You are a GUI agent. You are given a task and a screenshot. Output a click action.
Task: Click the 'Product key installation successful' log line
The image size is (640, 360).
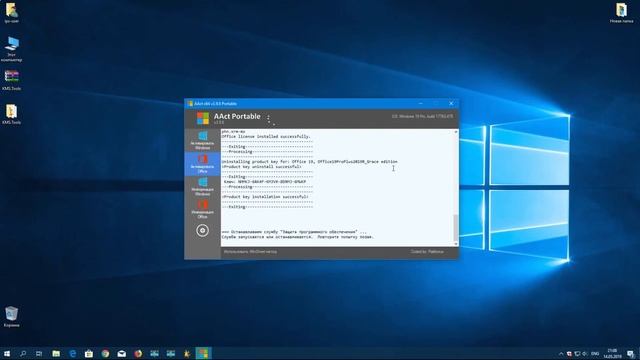point(265,197)
